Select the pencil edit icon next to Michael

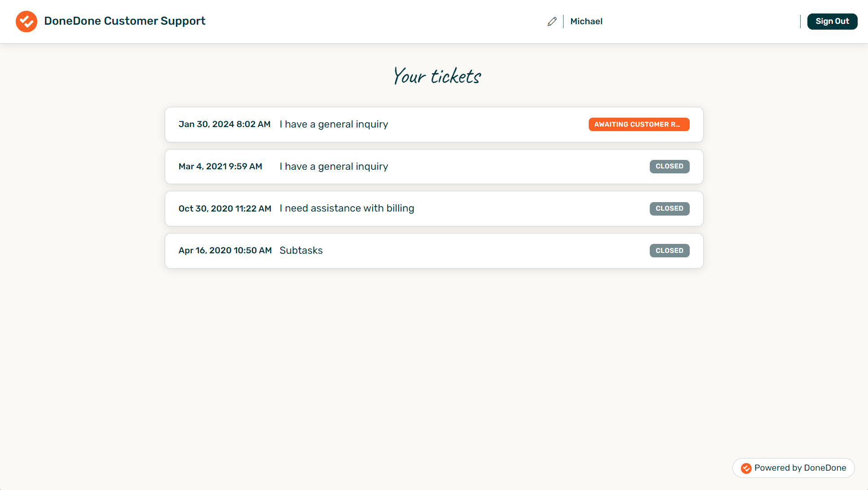point(551,21)
